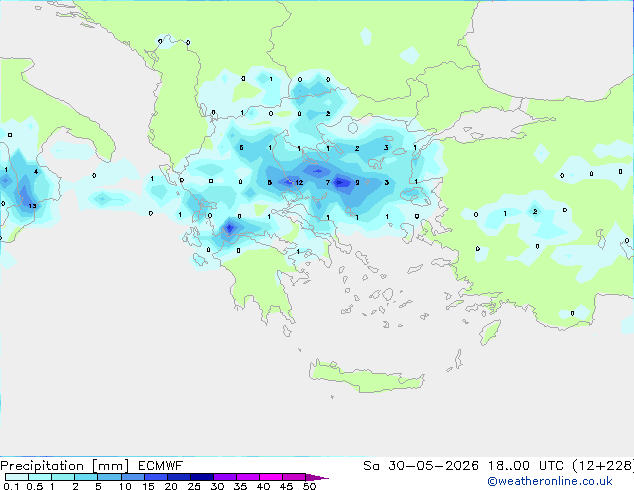Select the dark navy legend swatch between 25 and 30
This screenshot has height=490, width=634.
coord(202,477)
